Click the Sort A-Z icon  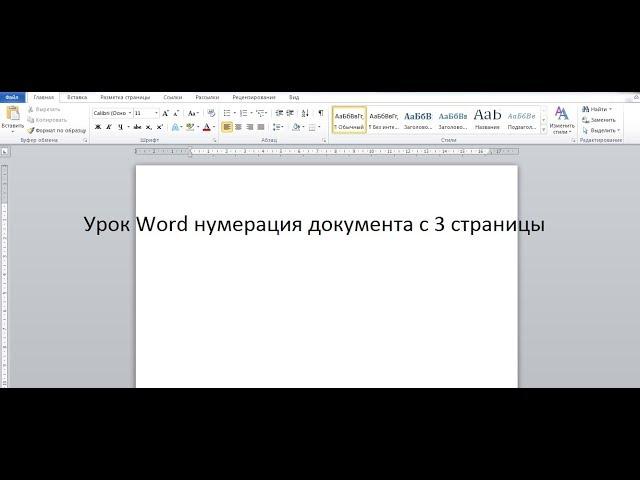pos(305,113)
